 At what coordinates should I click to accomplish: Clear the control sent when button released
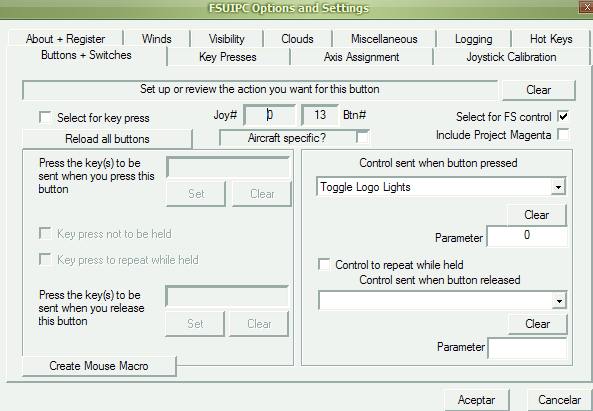click(537, 324)
